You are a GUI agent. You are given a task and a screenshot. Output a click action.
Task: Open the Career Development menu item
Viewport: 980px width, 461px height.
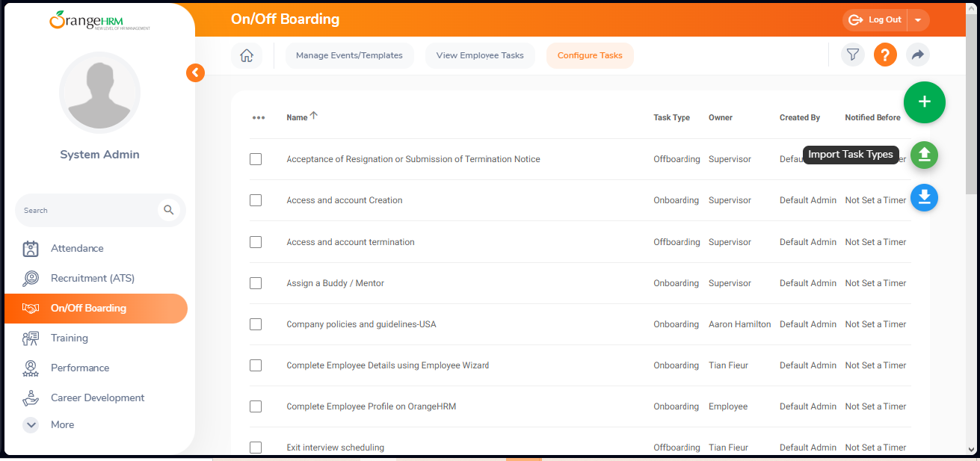pos(98,398)
